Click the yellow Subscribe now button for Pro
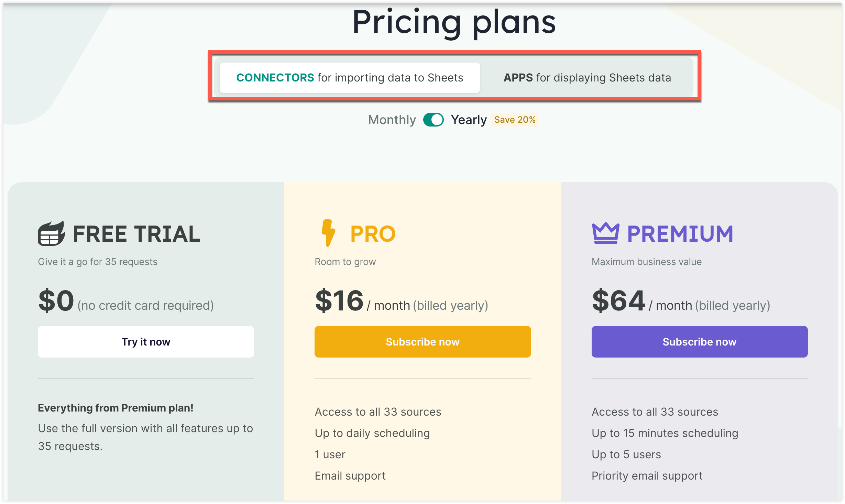Screen dimensions: 845x504 (x=423, y=342)
